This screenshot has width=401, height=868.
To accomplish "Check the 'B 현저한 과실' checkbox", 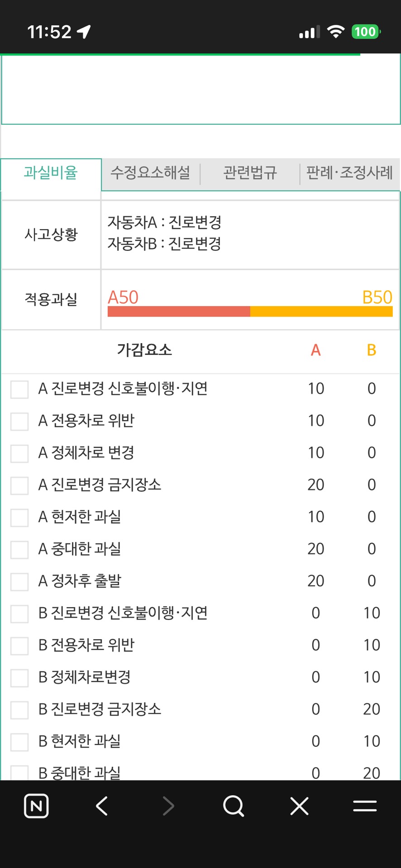I will coord(19,742).
